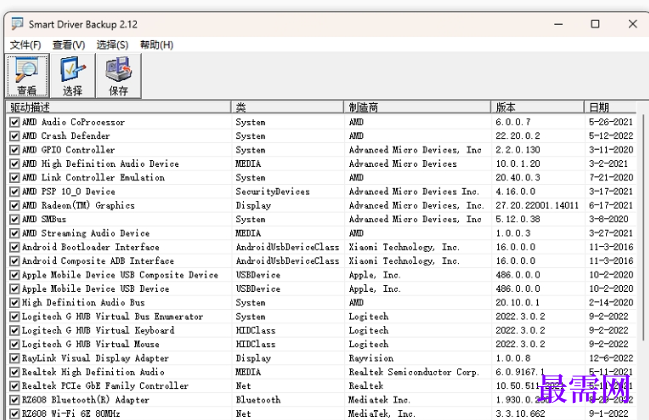Minimize the Smart Driver Backup window

point(558,24)
